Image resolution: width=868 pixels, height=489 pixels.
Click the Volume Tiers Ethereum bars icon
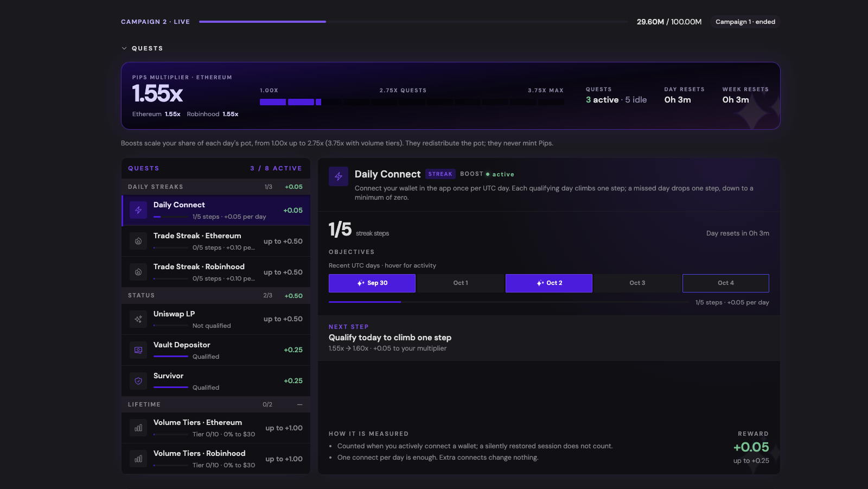pyautogui.click(x=138, y=428)
